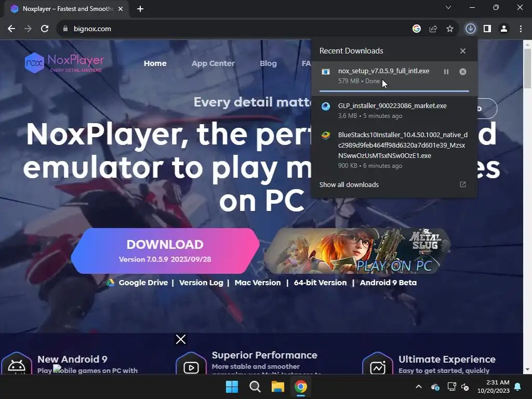Viewport: 532px width, 399px height.
Task: Click the New Android 9 heading
Action: pos(72,360)
